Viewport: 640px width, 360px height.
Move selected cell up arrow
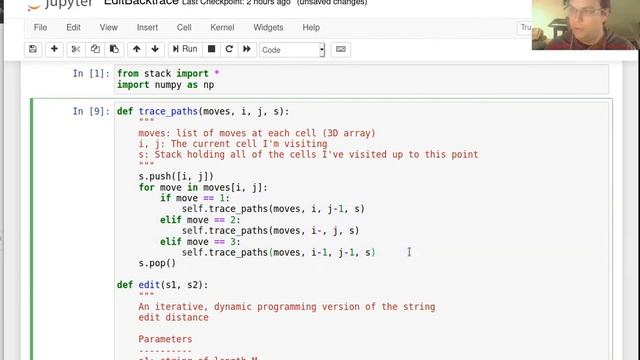tap(136, 49)
